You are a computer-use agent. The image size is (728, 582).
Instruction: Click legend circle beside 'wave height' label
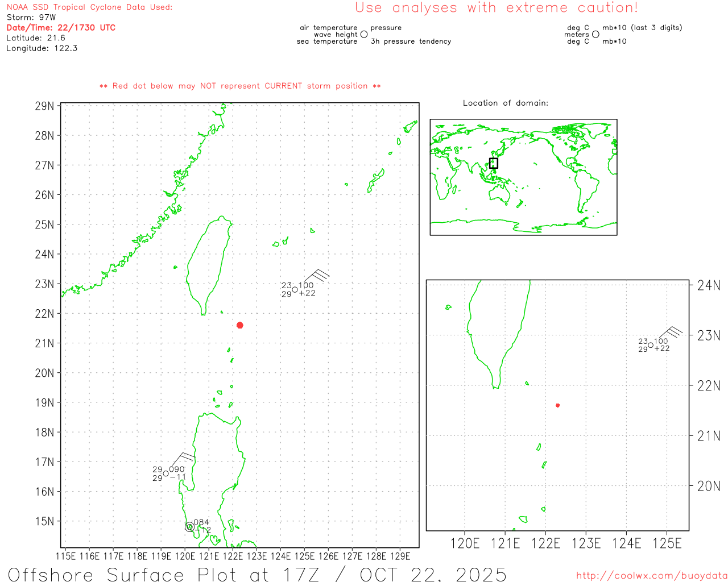[x=364, y=35]
